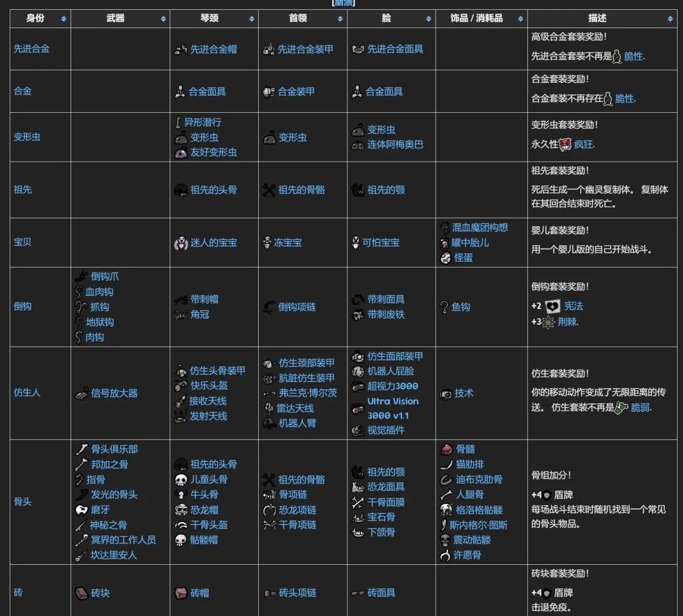Viewport: 683px width, 616px height.
Task: Click the 荆棘 thorn status icon
Action: point(548,322)
